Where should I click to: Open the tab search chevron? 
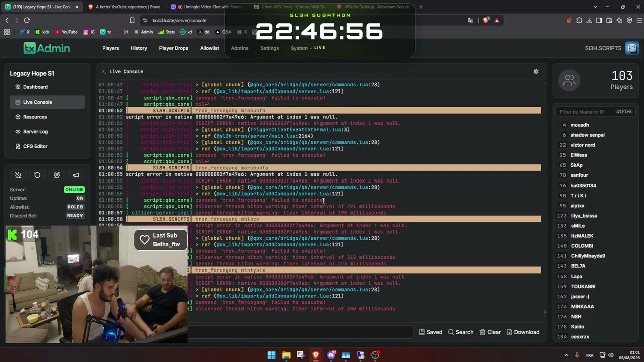click(595, 7)
